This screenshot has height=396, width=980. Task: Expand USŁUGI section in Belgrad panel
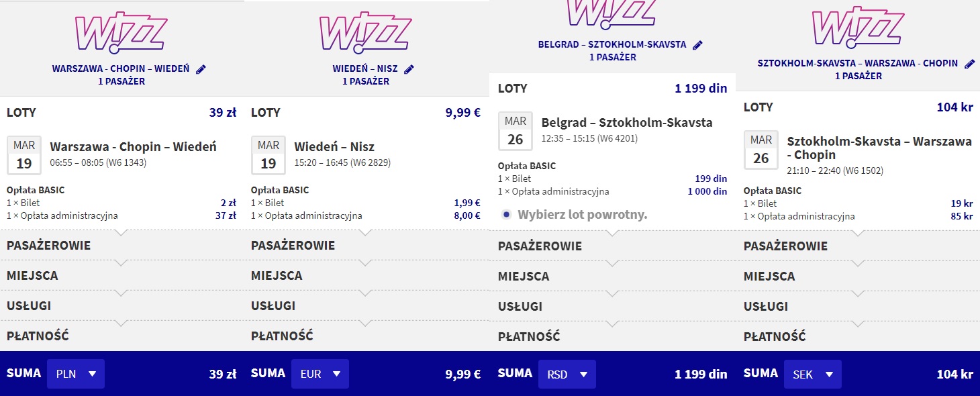(x=613, y=307)
